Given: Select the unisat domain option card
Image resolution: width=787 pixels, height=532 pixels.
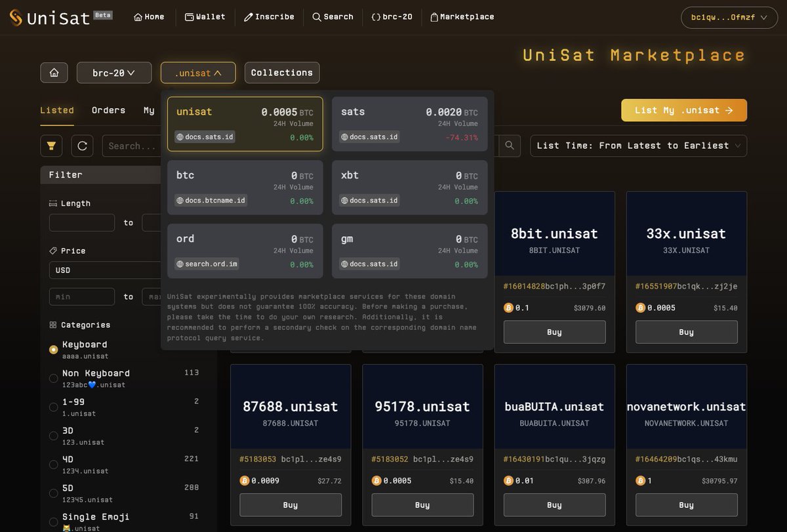Looking at the screenshot, I should (x=245, y=124).
